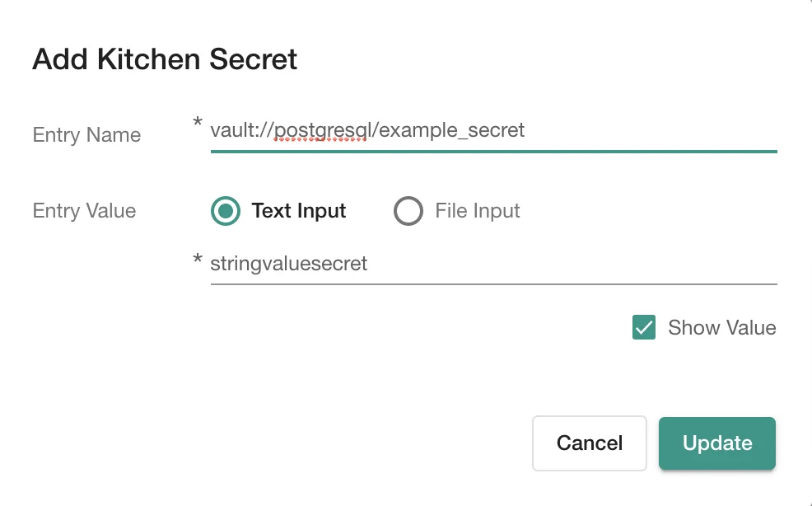Click the empty File Input radio circle
This screenshot has width=812, height=506.
coord(408,211)
